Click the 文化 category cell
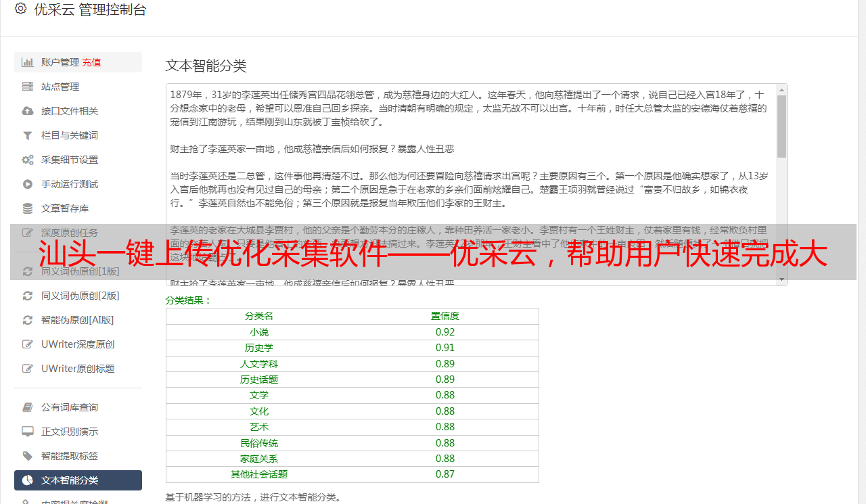 [x=259, y=411]
